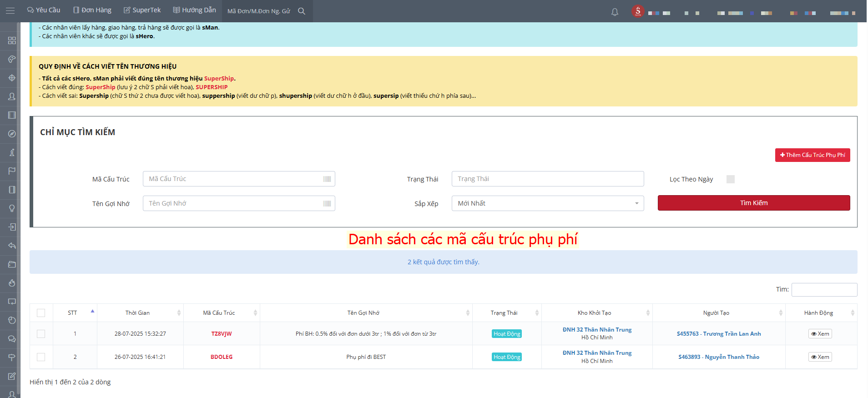Click the Thêm Cấu Trúc Phụ Phí button

pyautogui.click(x=812, y=155)
